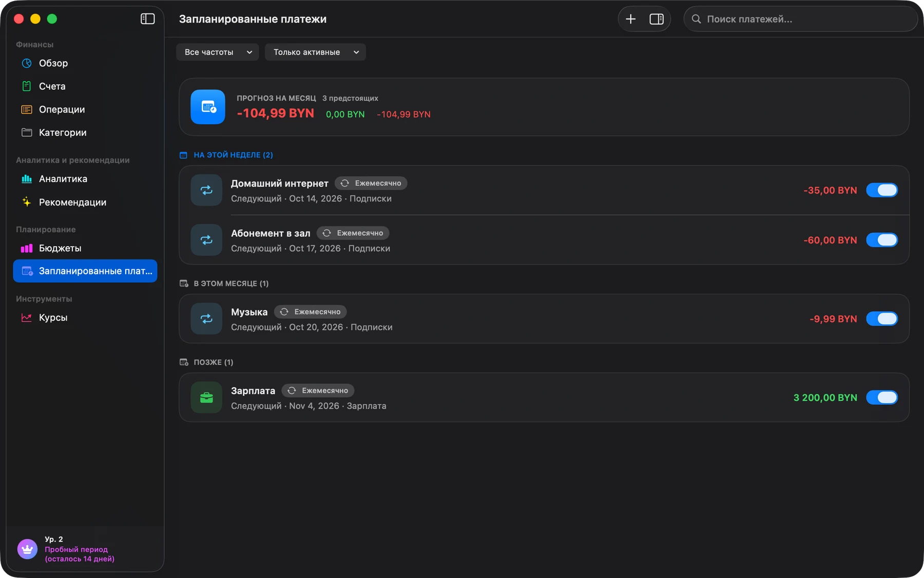924x578 pixels.
Task: Click the В ЭТОМ МЕСЯЦЕ (1) header
Action: tap(231, 283)
